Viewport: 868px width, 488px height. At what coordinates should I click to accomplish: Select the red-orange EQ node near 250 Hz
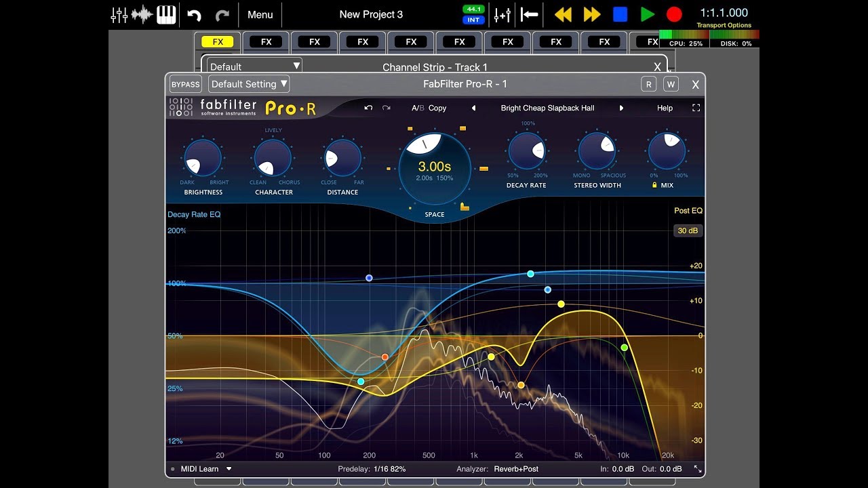point(385,357)
